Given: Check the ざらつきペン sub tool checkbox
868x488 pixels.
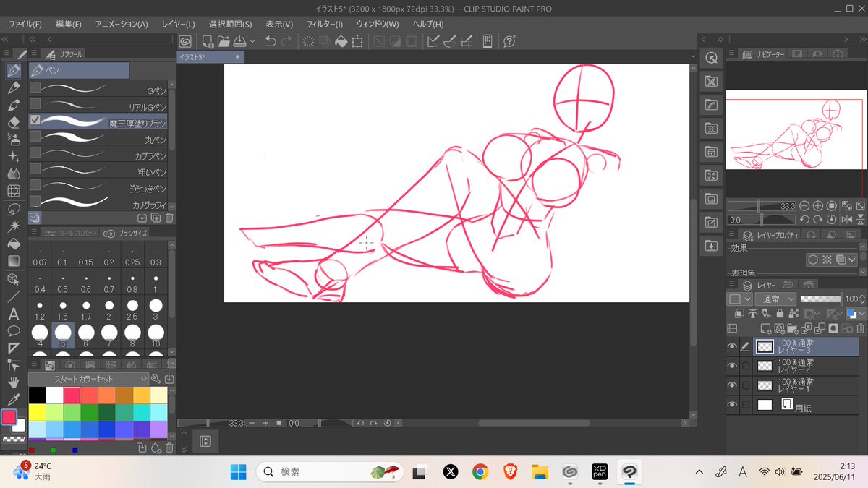Looking at the screenshot, I should point(35,186).
